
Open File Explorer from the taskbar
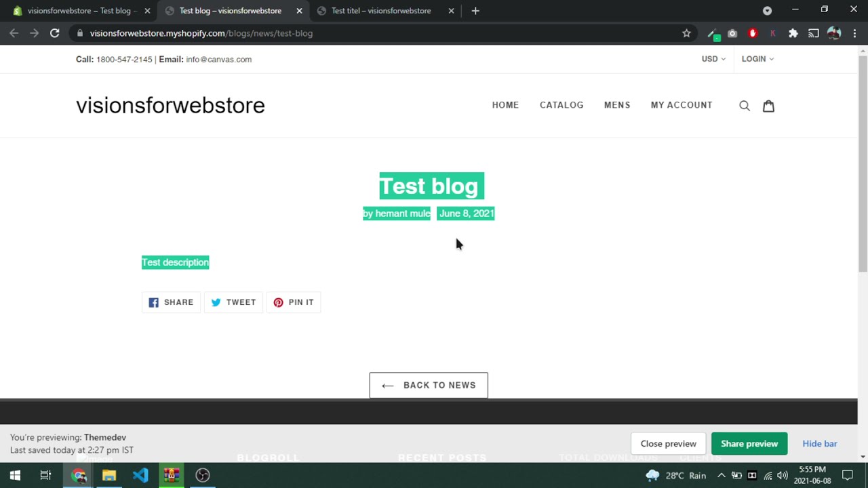coord(109,475)
